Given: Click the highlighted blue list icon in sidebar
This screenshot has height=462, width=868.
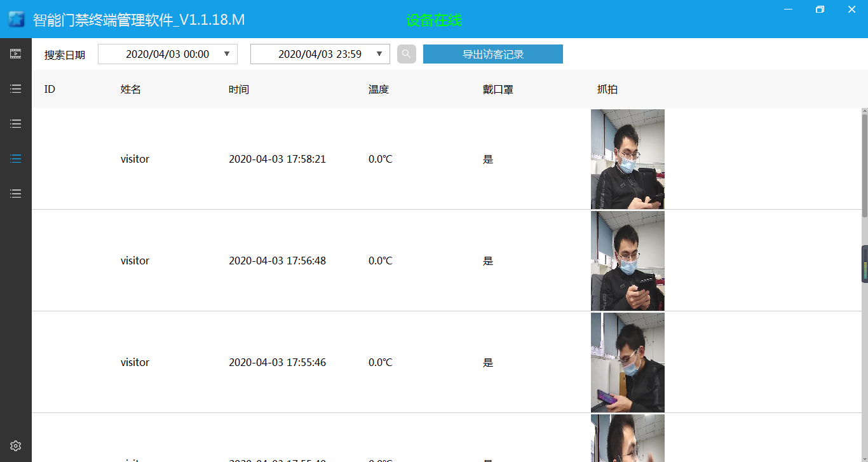Looking at the screenshot, I should [16, 158].
